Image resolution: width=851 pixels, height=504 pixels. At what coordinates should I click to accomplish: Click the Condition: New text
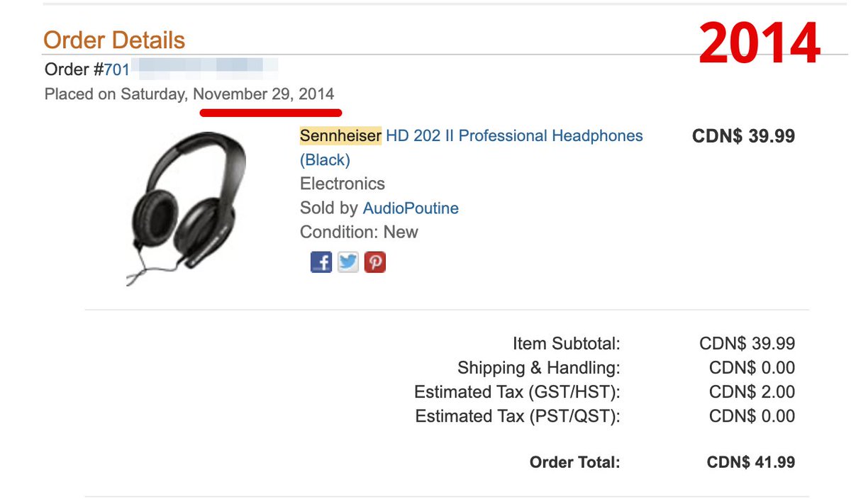coord(359,232)
